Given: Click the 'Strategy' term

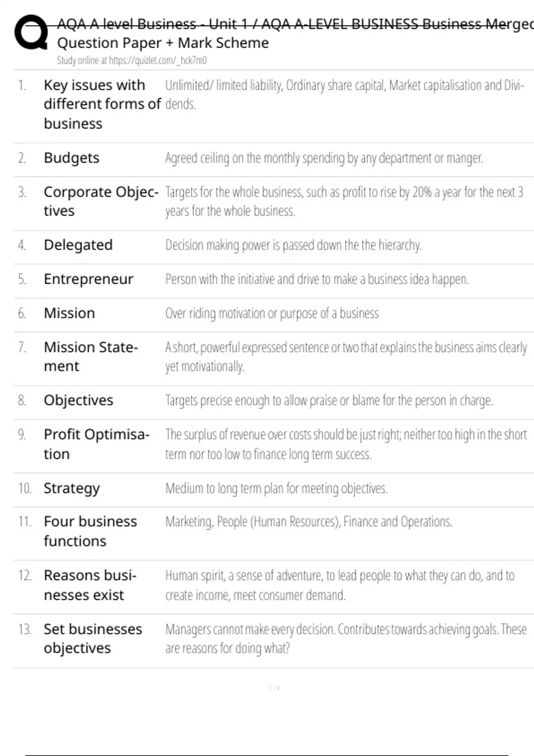Looking at the screenshot, I should 72,488.
